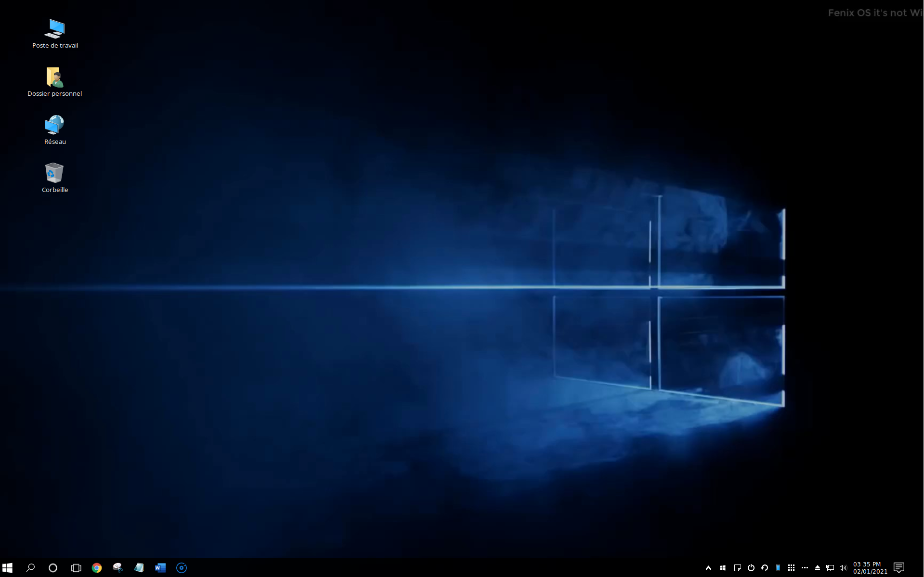Click the Cortana circle icon in taskbar
This screenshot has width=924, height=577.
[53, 568]
